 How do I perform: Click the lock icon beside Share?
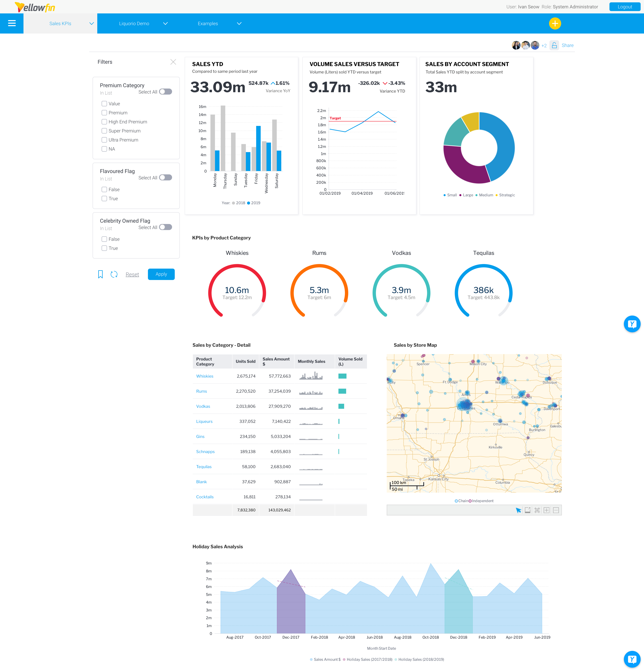pos(554,45)
